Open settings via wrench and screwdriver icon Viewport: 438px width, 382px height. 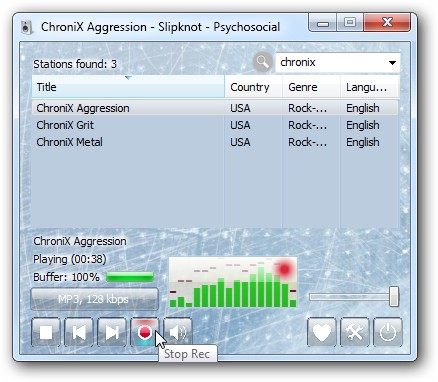(x=355, y=332)
